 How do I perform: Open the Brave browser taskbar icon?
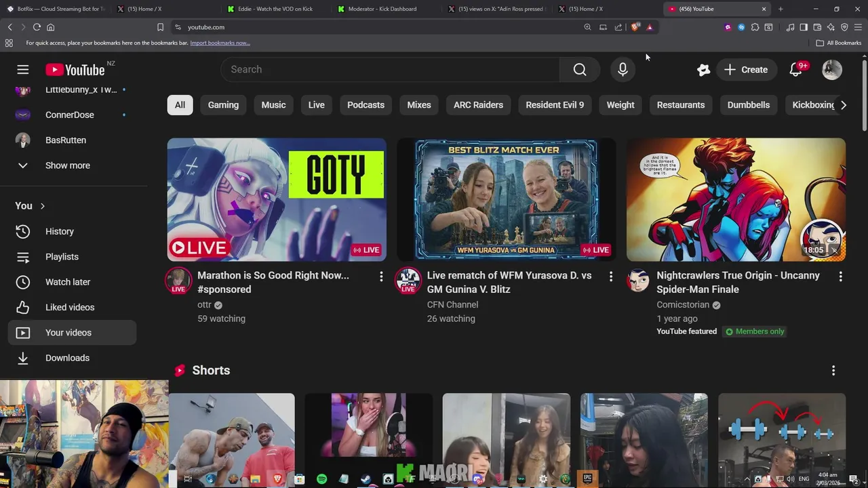(277, 479)
